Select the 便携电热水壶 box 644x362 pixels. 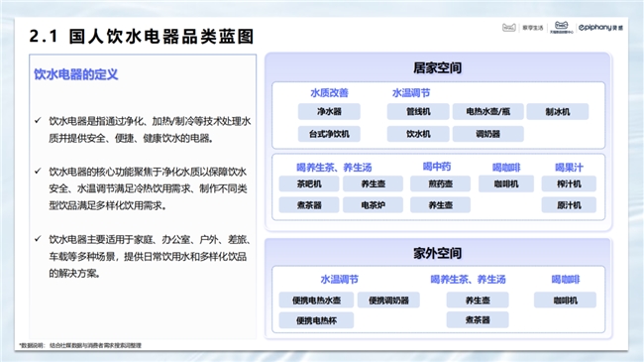[x=316, y=300]
